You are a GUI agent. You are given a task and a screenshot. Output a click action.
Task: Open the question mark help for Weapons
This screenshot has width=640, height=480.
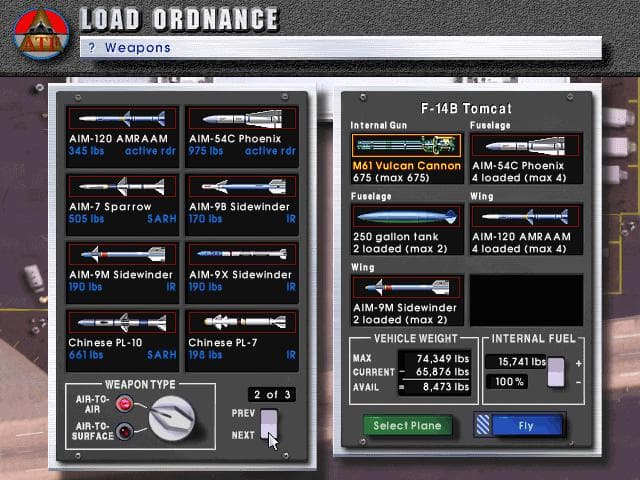click(x=91, y=48)
